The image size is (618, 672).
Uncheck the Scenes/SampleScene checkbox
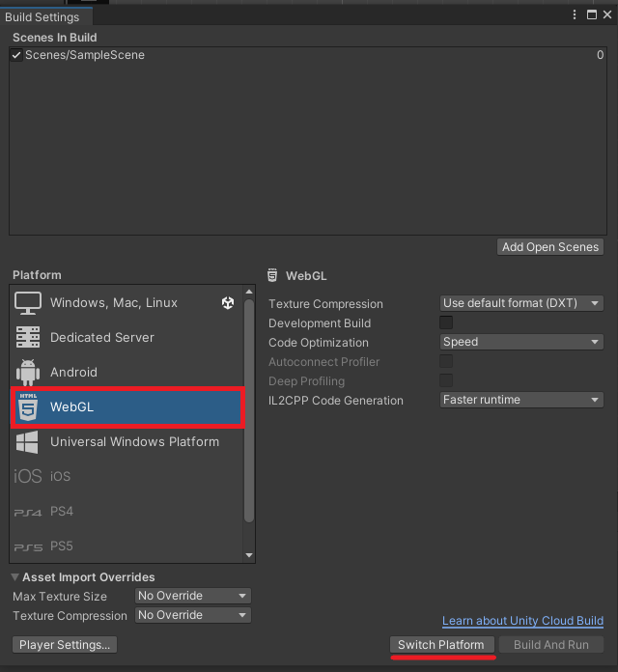pyautogui.click(x=16, y=55)
